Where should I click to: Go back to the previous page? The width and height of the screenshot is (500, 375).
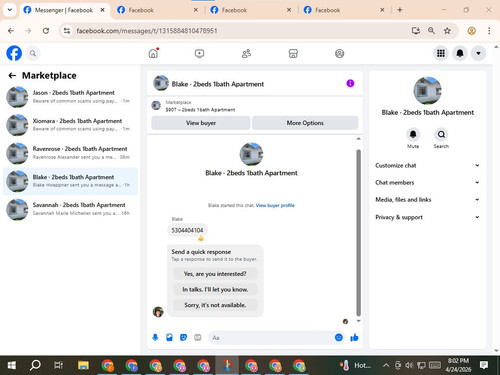tap(11, 31)
